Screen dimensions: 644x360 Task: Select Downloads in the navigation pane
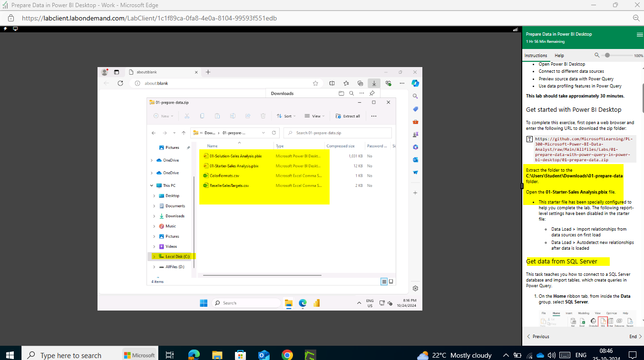[x=175, y=216]
